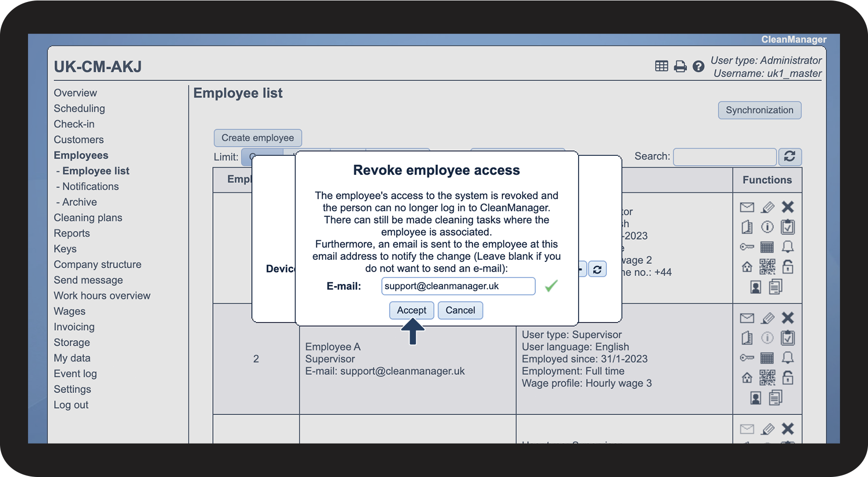Viewport: 868px width, 477px height.
Task: Click info icon in row above Employee A
Action: (767, 227)
